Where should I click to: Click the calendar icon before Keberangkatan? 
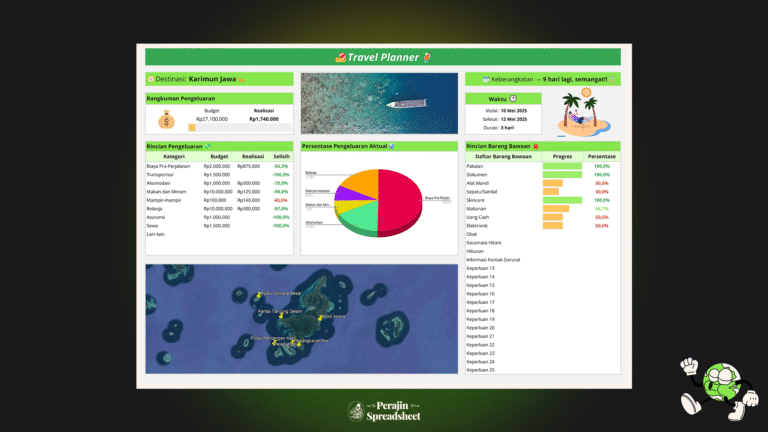coord(486,79)
